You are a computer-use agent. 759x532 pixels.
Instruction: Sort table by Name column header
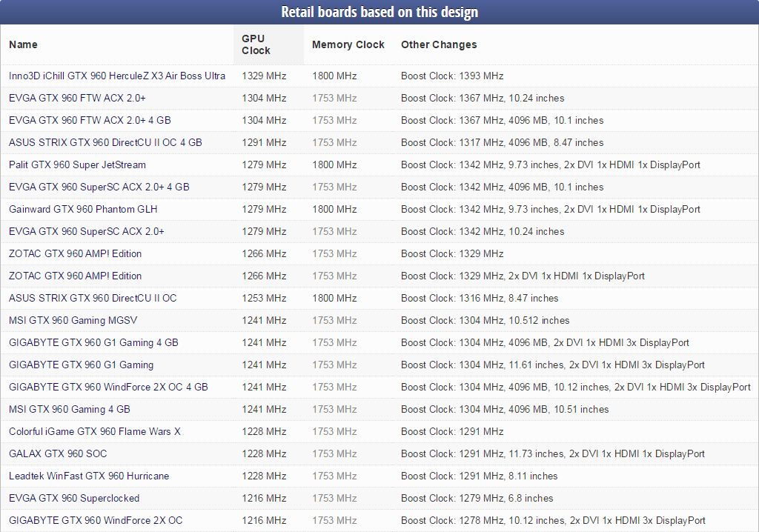coord(23,44)
